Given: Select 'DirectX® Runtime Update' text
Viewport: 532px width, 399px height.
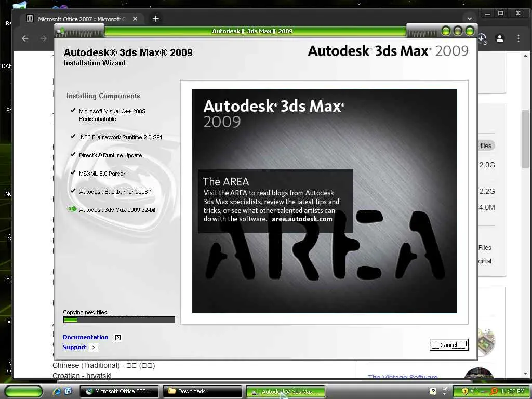Looking at the screenshot, I should (110, 155).
